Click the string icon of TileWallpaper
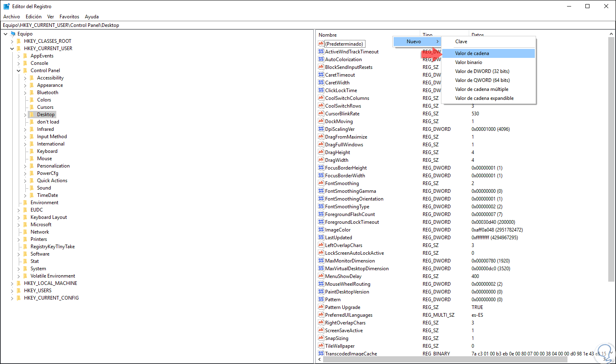This screenshot has height=364, width=616. [321, 346]
